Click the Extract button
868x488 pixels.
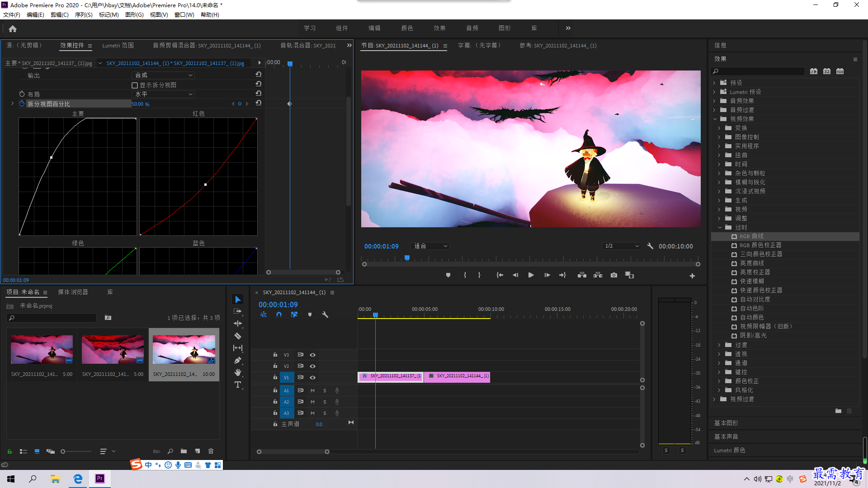(x=598, y=275)
